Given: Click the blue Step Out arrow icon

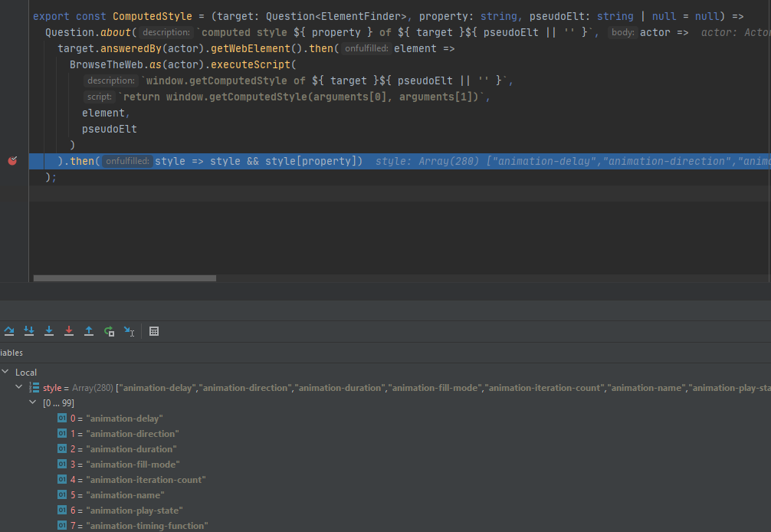Looking at the screenshot, I should click(88, 330).
